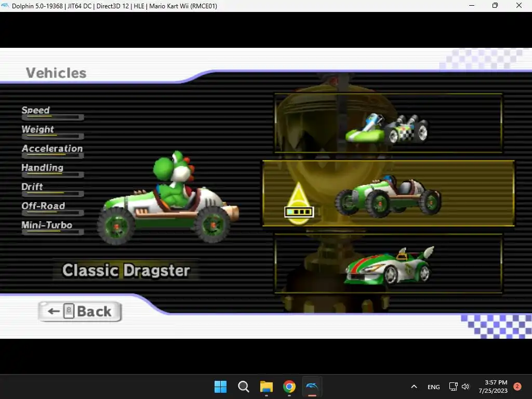
Task: Open the notification center badge
Action: point(517,386)
